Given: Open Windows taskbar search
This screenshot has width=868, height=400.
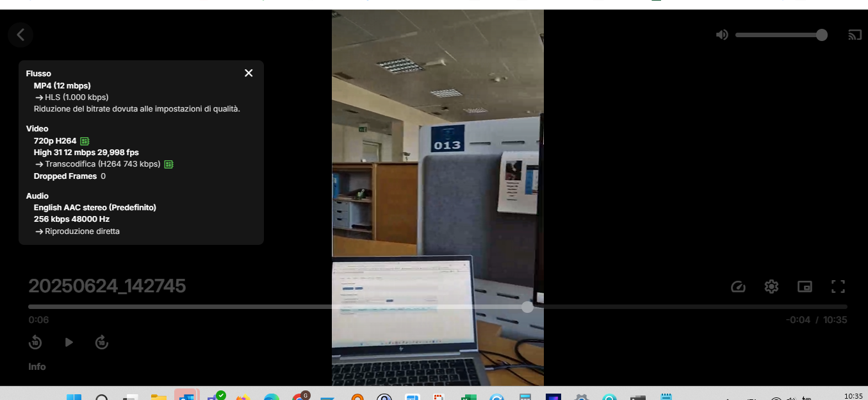Looking at the screenshot, I should (x=102, y=397).
